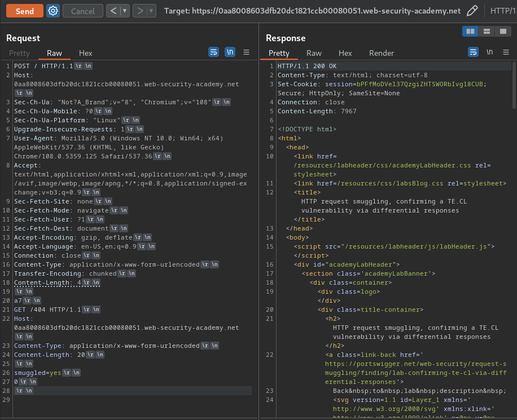Click request line 'POST / HTTP/1.1'
This screenshot has height=420, width=517.
coord(43,66)
